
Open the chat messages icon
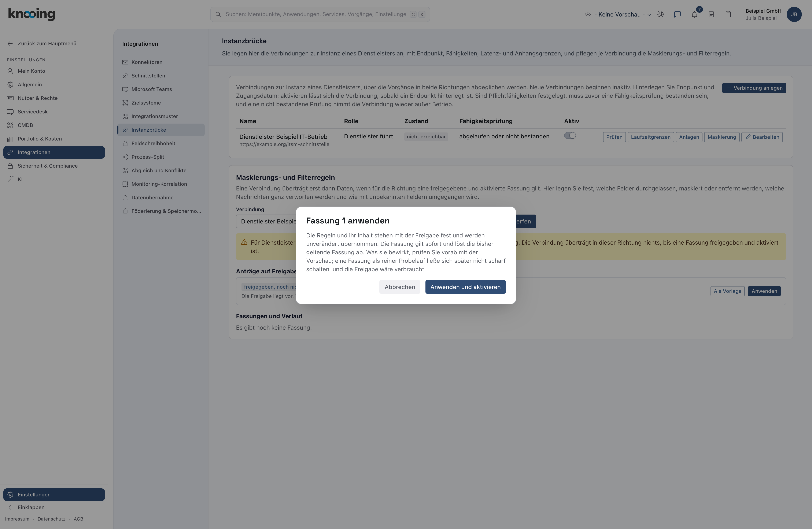tap(677, 14)
